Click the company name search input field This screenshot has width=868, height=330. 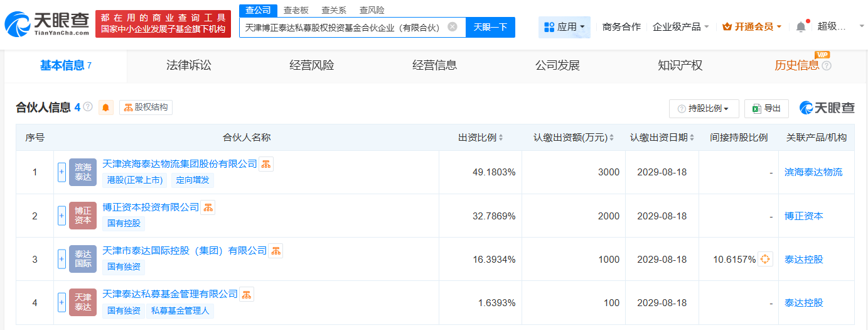click(x=342, y=27)
